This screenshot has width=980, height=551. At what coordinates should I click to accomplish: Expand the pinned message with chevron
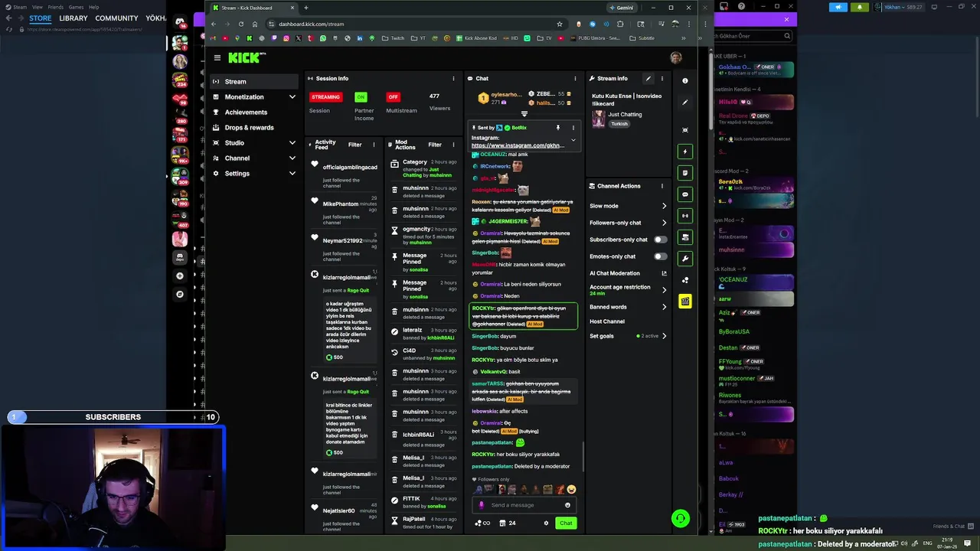pos(573,140)
